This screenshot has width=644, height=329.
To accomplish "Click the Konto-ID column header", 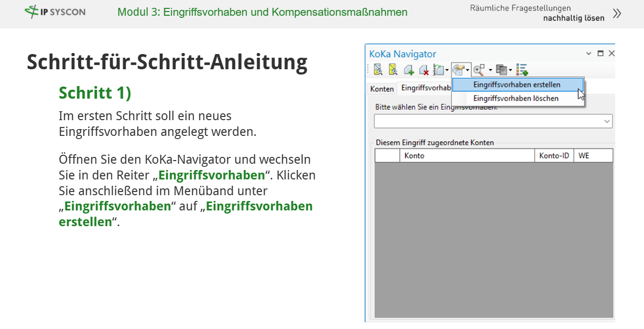I will 554,156.
